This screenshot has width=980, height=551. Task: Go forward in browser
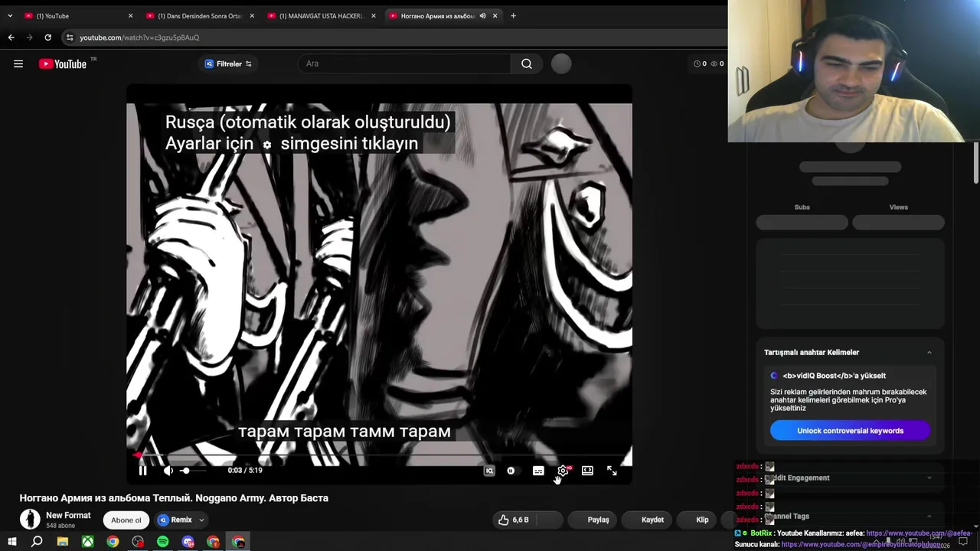coord(29,37)
